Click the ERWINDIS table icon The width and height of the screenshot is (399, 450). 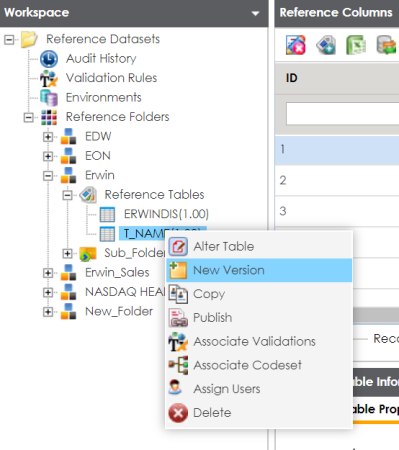pyautogui.click(x=107, y=214)
